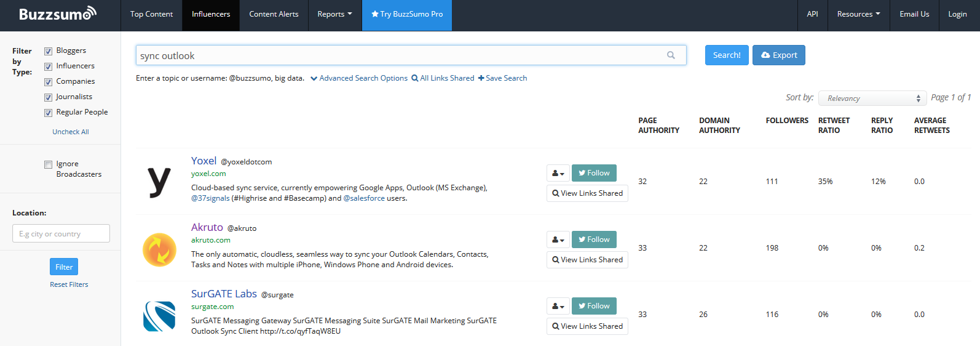
Task: Follow SurGATE Labs on Twitter
Action: (594, 306)
